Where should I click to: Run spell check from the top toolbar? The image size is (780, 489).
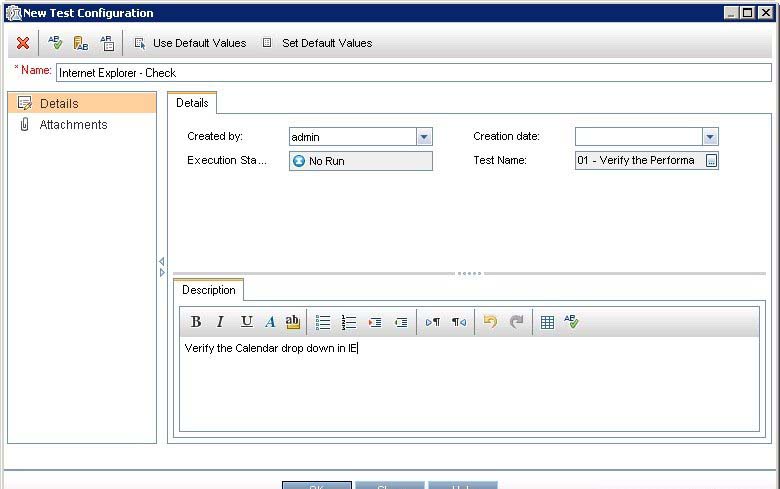click(x=55, y=43)
